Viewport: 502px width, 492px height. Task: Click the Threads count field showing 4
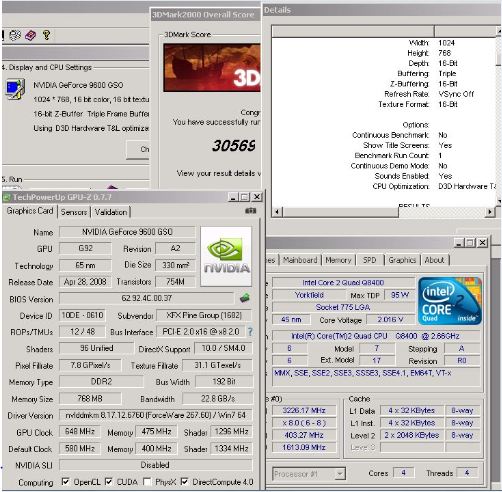(467, 473)
